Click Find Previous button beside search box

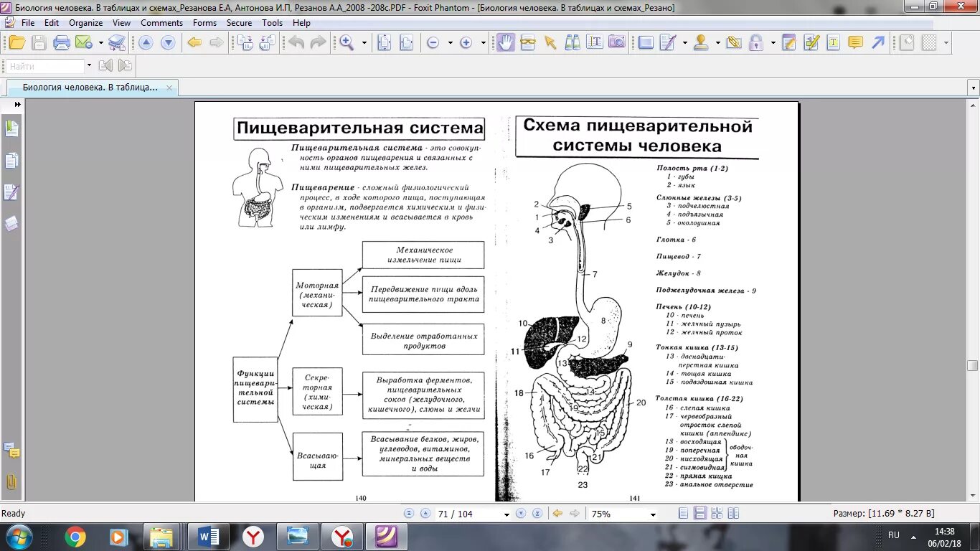pos(105,66)
